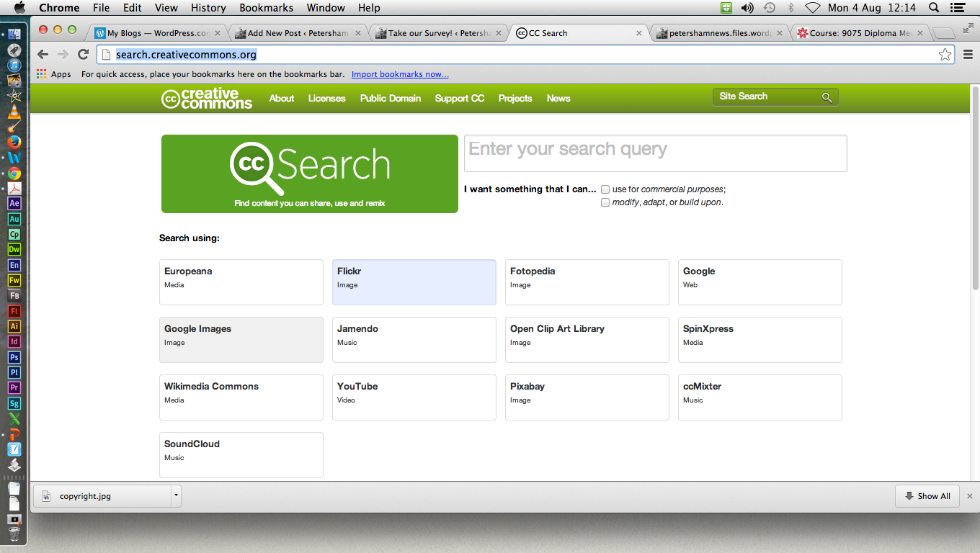Select Flickr as the search source
Screen dimensions: 980x553
tap(414, 282)
